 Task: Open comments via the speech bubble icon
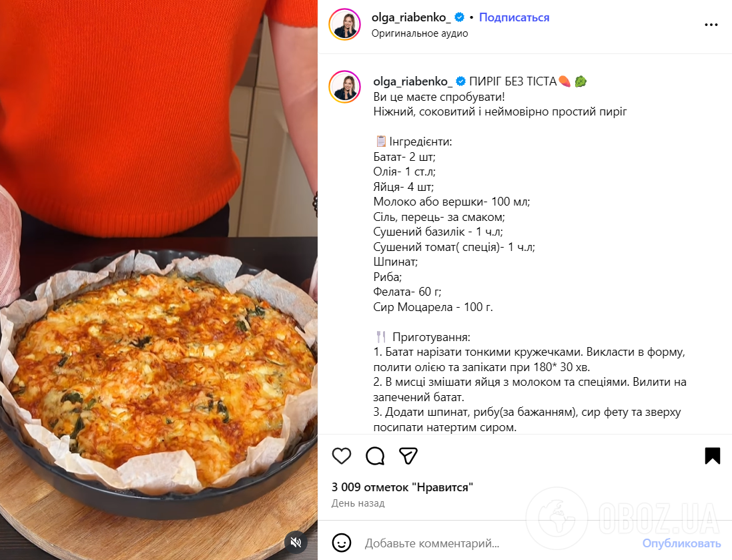click(x=375, y=456)
